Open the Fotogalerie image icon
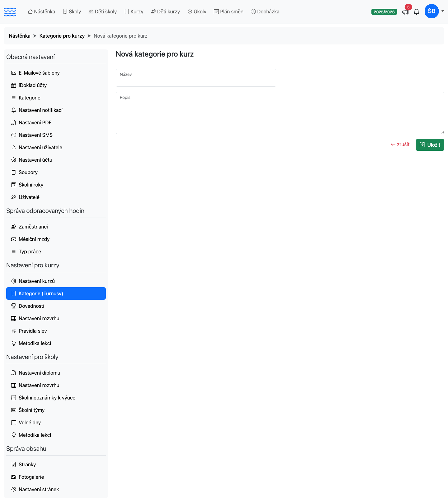The width and height of the screenshot is (448, 503). coord(14,477)
